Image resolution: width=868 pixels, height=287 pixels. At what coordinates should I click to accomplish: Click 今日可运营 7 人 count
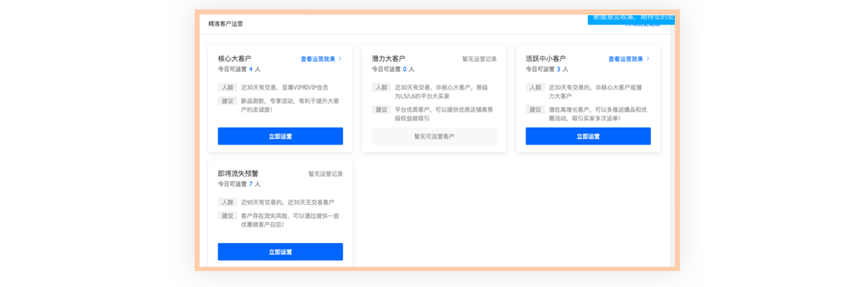(239, 184)
